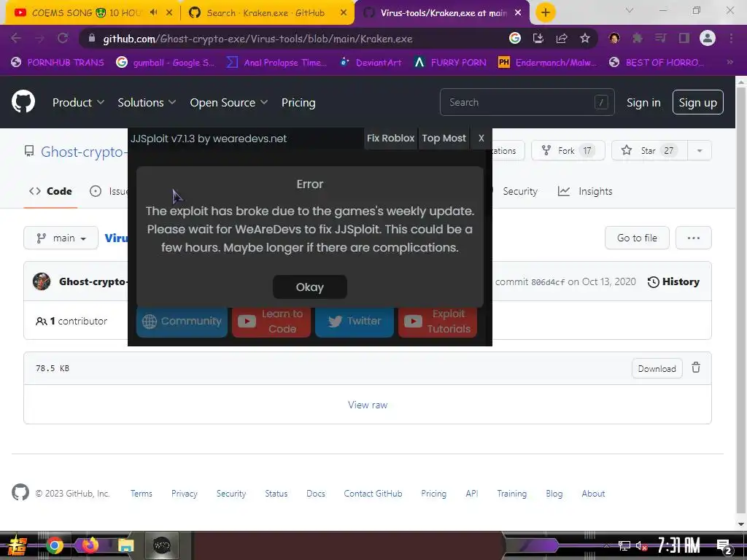Click the browser address bar URL
The width and height of the screenshot is (747, 560).
(258, 39)
